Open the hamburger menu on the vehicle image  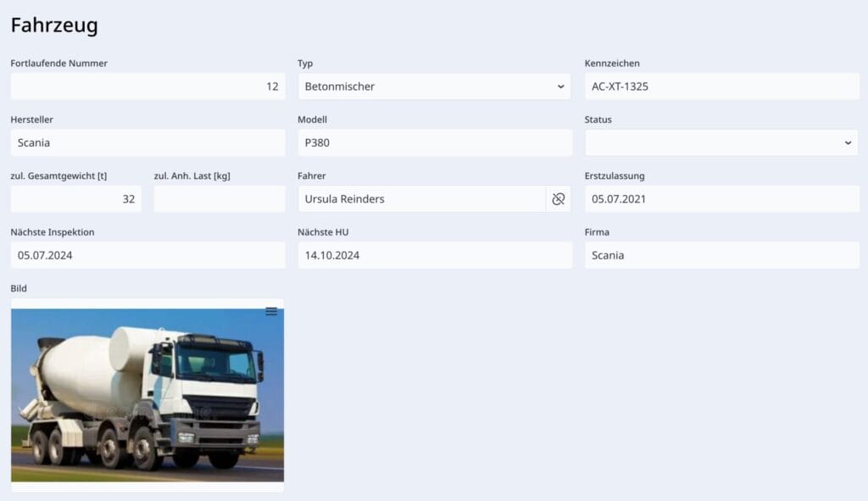(x=271, y=311)
